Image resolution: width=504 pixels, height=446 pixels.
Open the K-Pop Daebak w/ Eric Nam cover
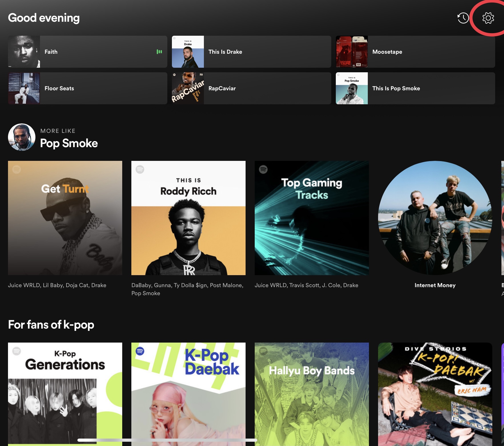pos(435,394)
